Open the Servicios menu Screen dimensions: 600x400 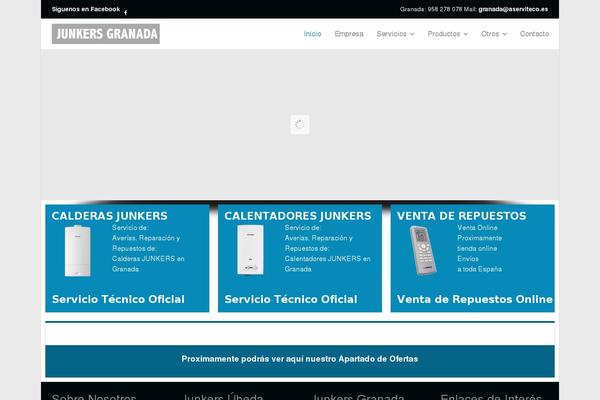(391, 34)
